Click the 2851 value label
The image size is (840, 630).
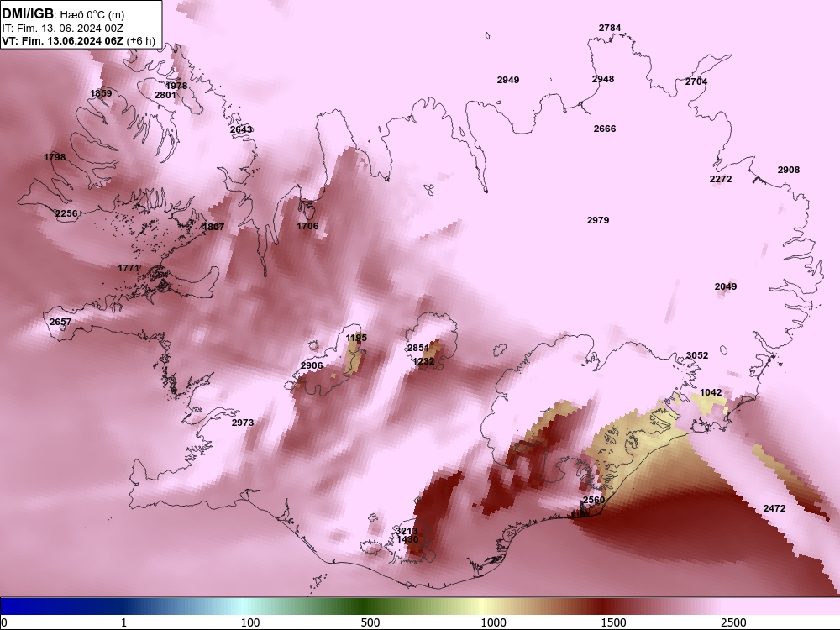(x=417, y=349)
